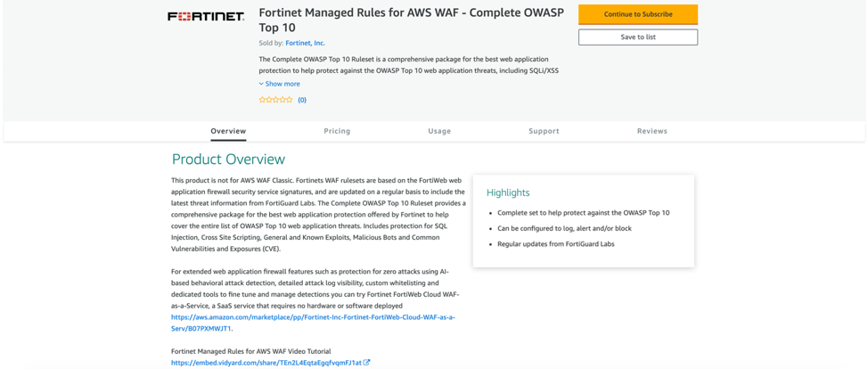Viewport: 868px width, 369px height.
Task: Click the first star in the rating
Action: pyautogui.click(x=262, y=100)
